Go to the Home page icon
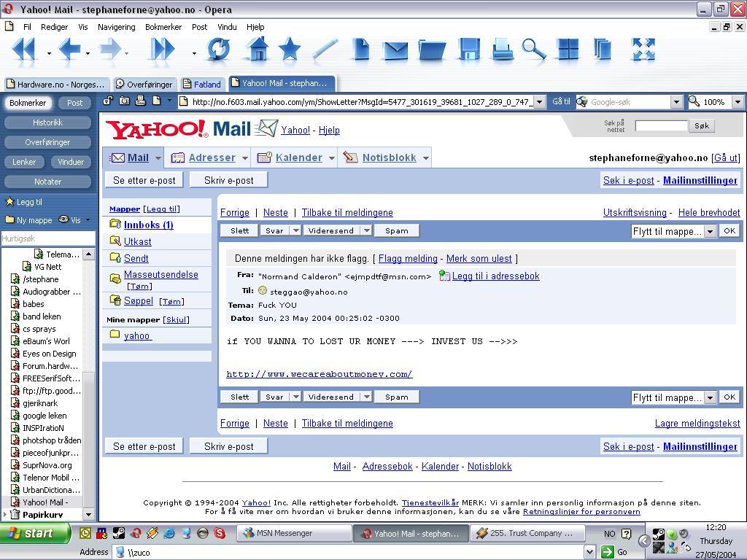The width and height of the screenshot is (747, 560). tap(258, 49)
